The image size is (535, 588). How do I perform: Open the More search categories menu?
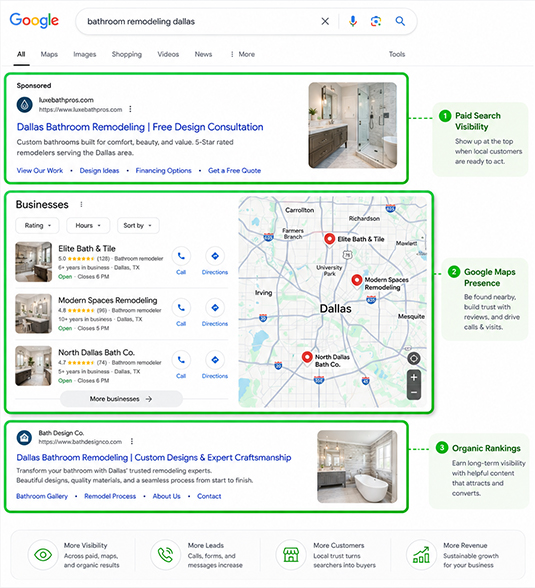click(243, 54)
